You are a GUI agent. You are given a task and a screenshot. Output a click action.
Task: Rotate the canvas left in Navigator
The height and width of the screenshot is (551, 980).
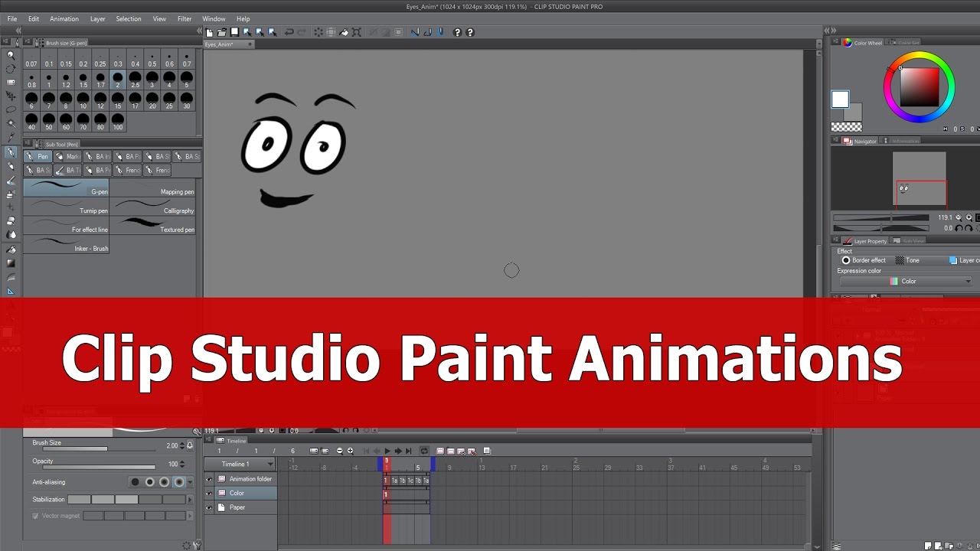pyautogui.click(x=959, y=228)
